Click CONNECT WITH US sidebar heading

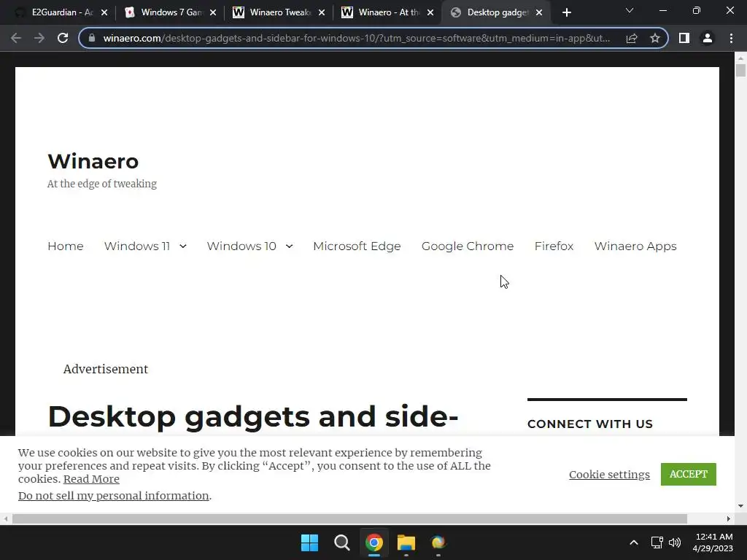pos(589,424)
